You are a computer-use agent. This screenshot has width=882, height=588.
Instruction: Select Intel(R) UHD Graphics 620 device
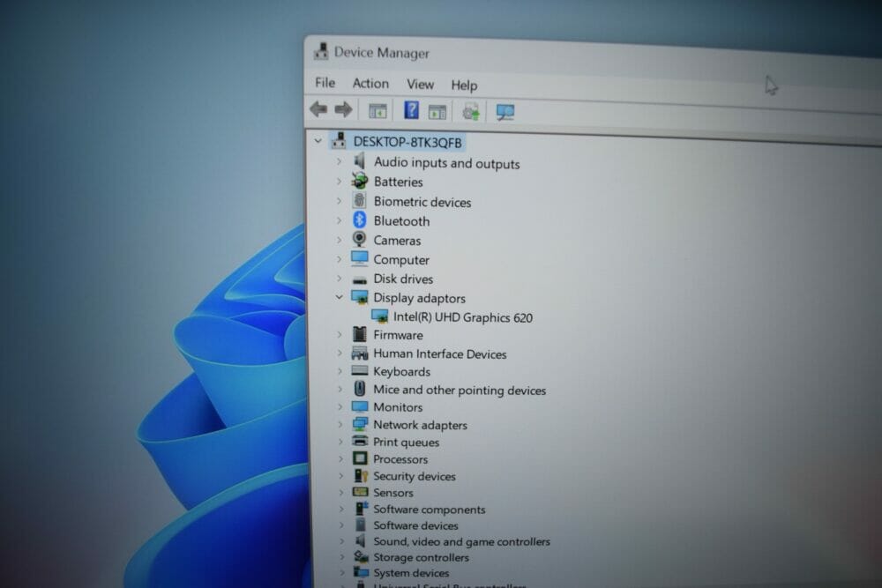[x=462, y=317]
